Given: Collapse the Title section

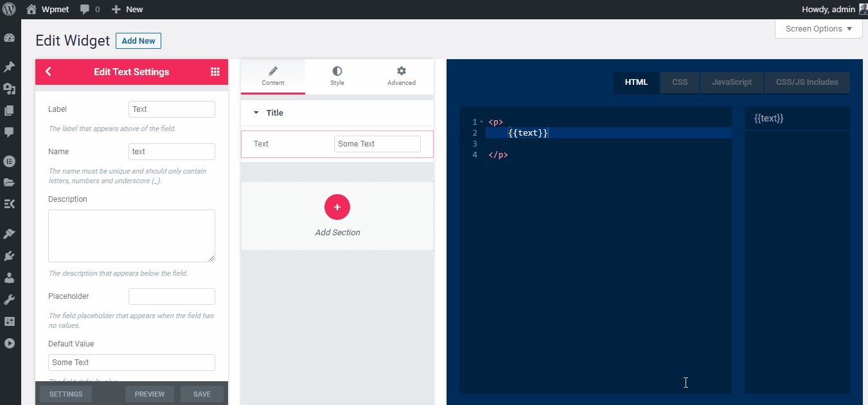Looking at the screenshot, I should pyautogui.click(x=337, y=113).
